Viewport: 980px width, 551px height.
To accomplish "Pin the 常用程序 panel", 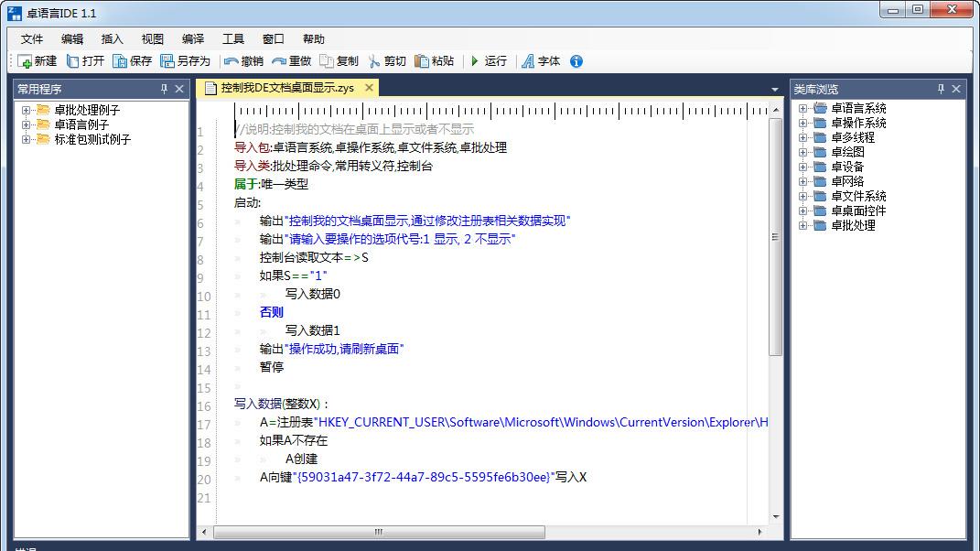I will 165,89.
